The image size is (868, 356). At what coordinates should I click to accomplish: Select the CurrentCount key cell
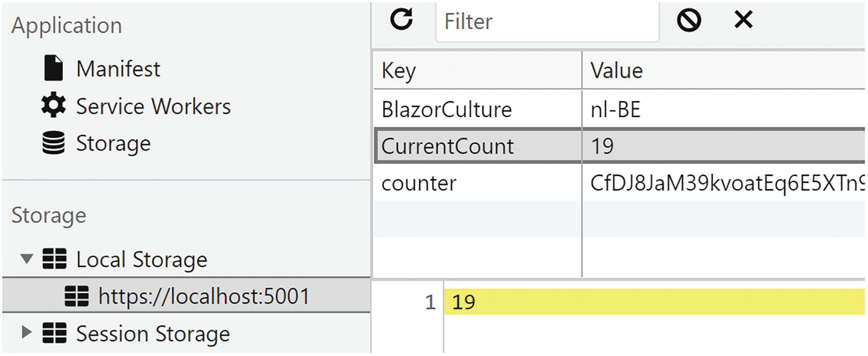448,147
